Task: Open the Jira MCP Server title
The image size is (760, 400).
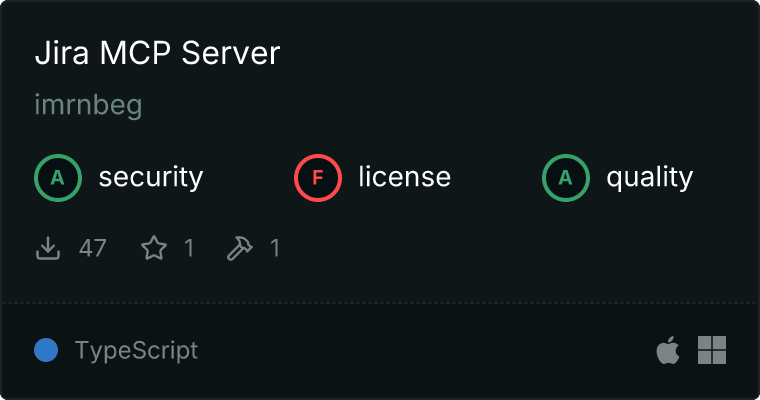Action: pos(157,54)
